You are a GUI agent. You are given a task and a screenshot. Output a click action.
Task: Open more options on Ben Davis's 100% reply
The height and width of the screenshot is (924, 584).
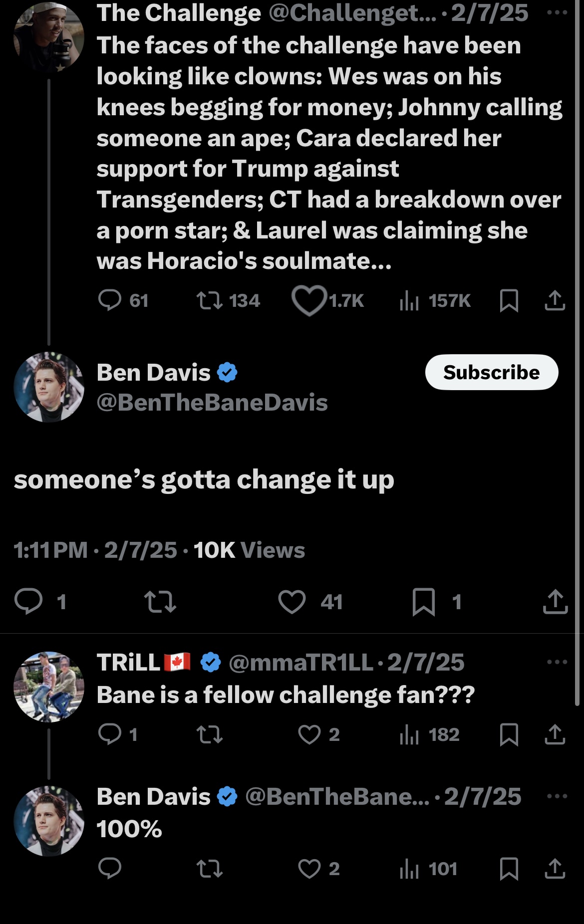[x=557, y=796]
